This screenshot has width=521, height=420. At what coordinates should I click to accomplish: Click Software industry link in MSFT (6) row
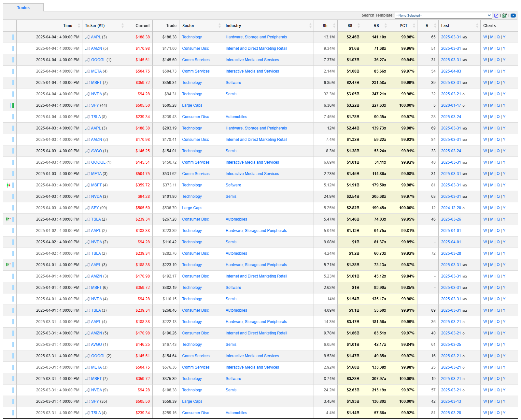click(233, 288)
